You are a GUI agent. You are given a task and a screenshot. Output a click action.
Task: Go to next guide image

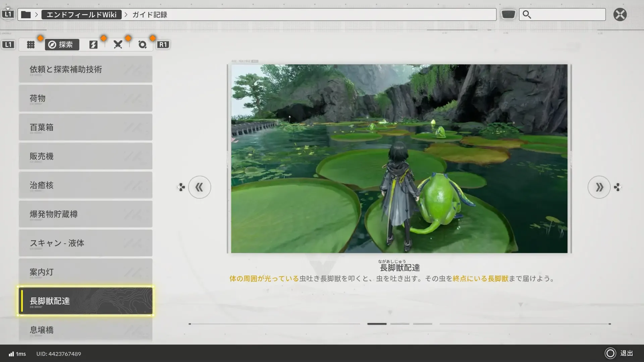point(599,187)
